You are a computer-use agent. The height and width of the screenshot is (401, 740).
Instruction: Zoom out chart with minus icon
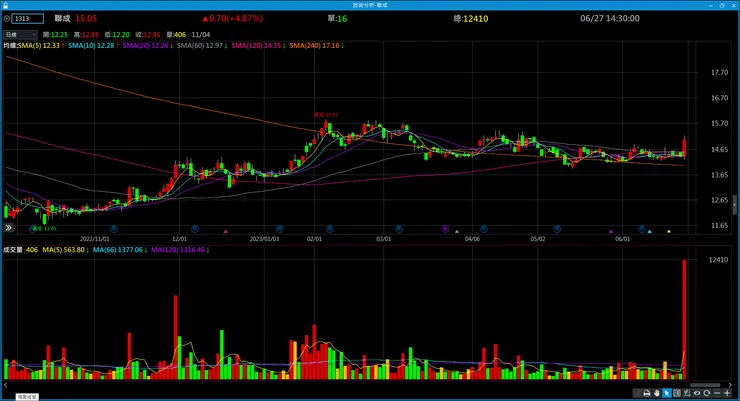point(717,393)
